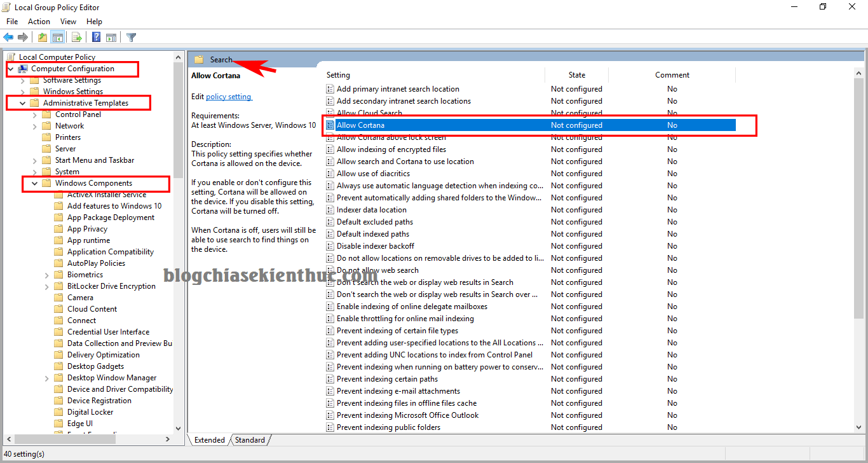Select Prevent indexing e-mail attachments setting

pos(398,391)
